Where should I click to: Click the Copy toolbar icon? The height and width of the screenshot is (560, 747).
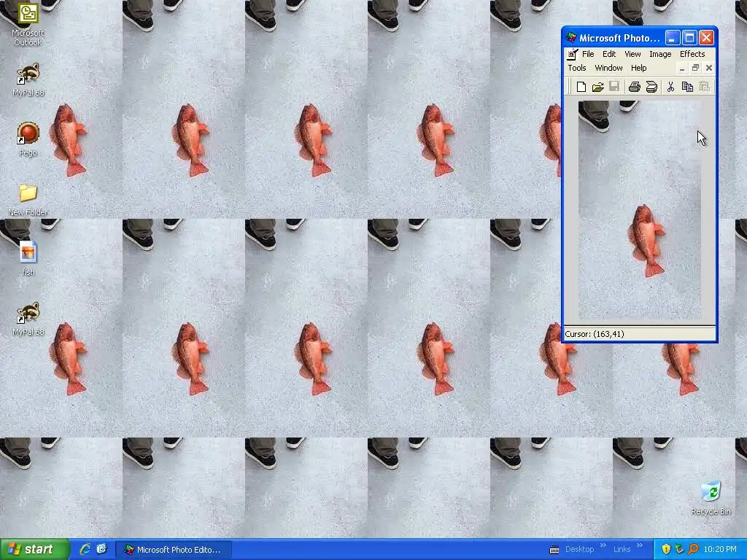click(687, 87)
